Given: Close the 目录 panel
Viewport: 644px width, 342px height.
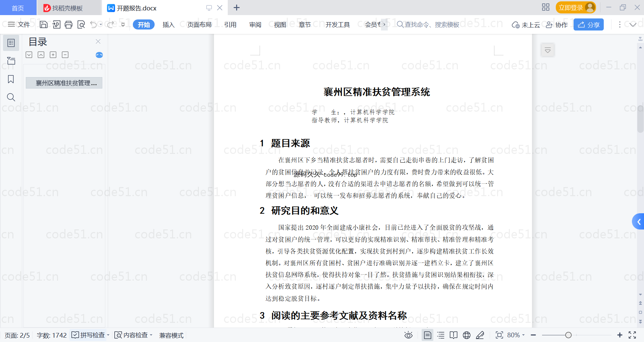Looking at the screenshot, I should (98, 41).
